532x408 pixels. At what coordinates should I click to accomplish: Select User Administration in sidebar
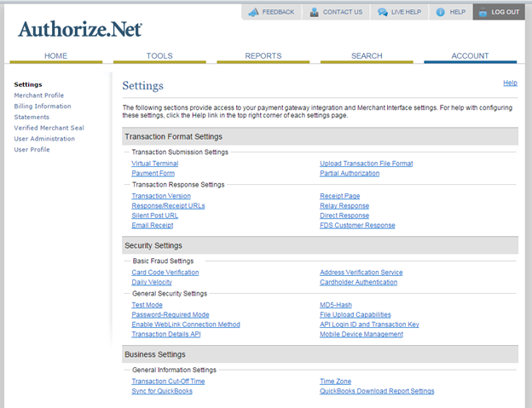(x=44, y=139)
